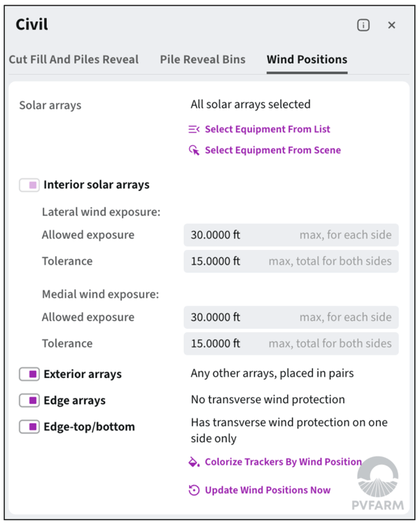420x525 pixels.
Task: Click Select Equipment From List link
Action: [267, 129]
